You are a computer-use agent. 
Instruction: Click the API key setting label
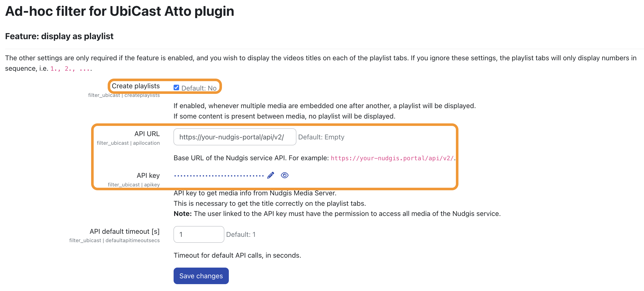coord(148,176)
